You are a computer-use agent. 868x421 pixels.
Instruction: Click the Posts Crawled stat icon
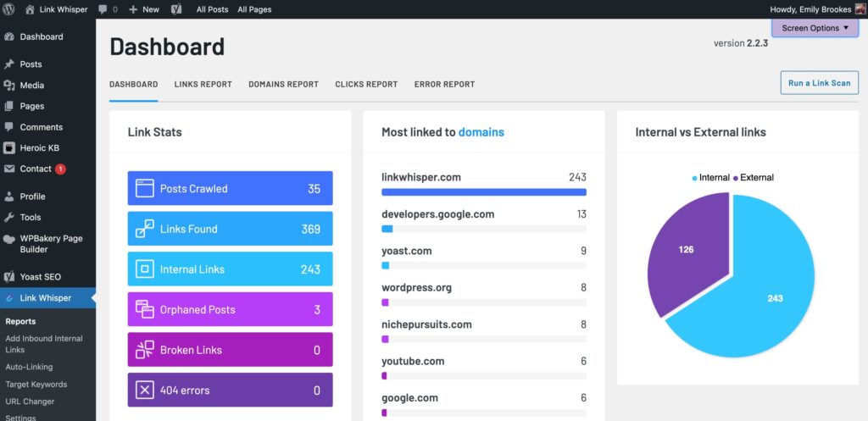(x=144, y=188)
